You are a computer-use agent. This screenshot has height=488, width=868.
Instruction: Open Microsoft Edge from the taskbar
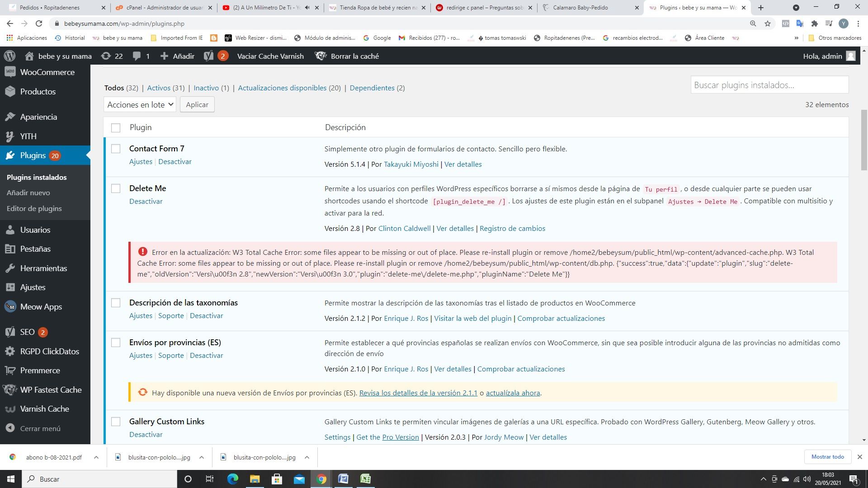232,479
